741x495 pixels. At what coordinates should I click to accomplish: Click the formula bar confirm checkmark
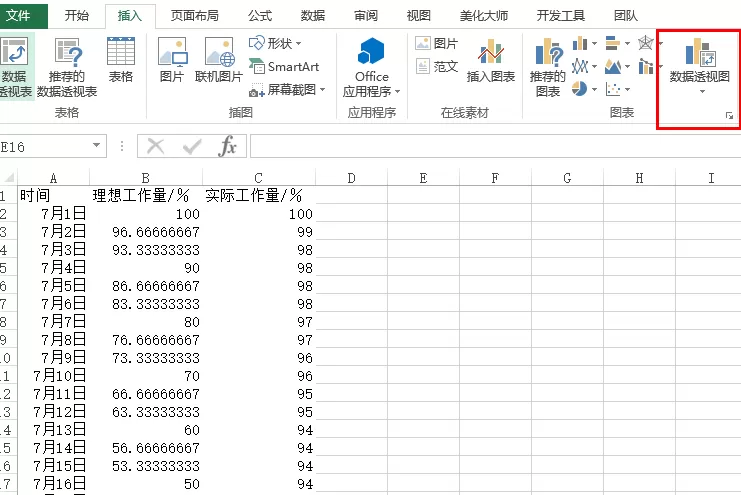coord(192,147)
